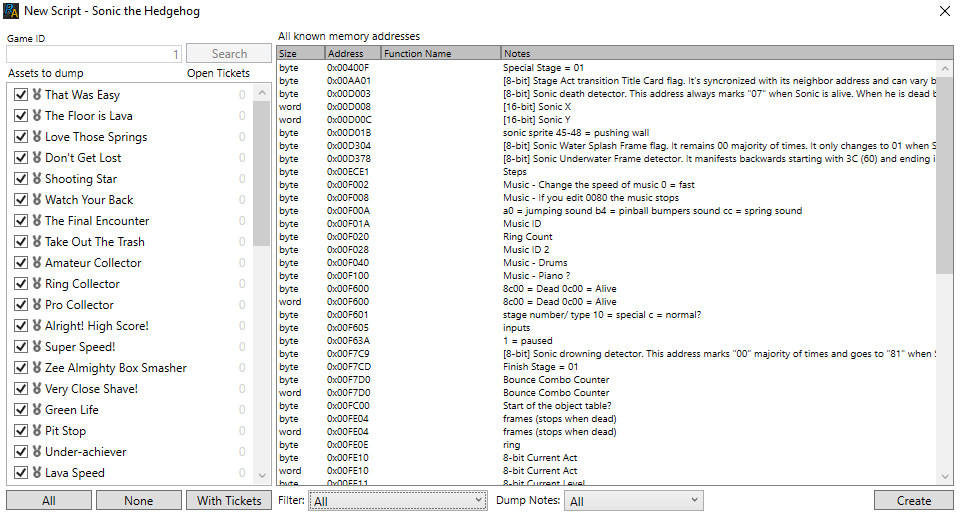Select Take Out The Trash achievement name
Image resolution: width=960 pixels, height=516 pixels.
(x=95, y=242)
